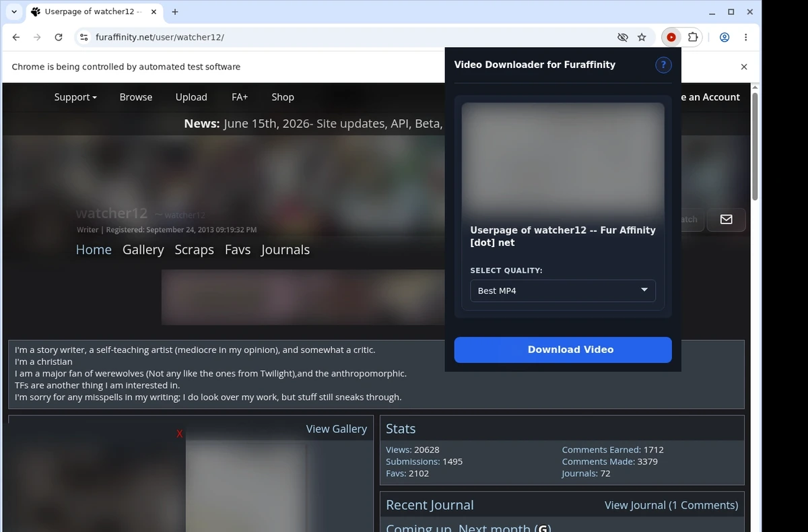Click the Favs: 2102 stat

[407, 474]
